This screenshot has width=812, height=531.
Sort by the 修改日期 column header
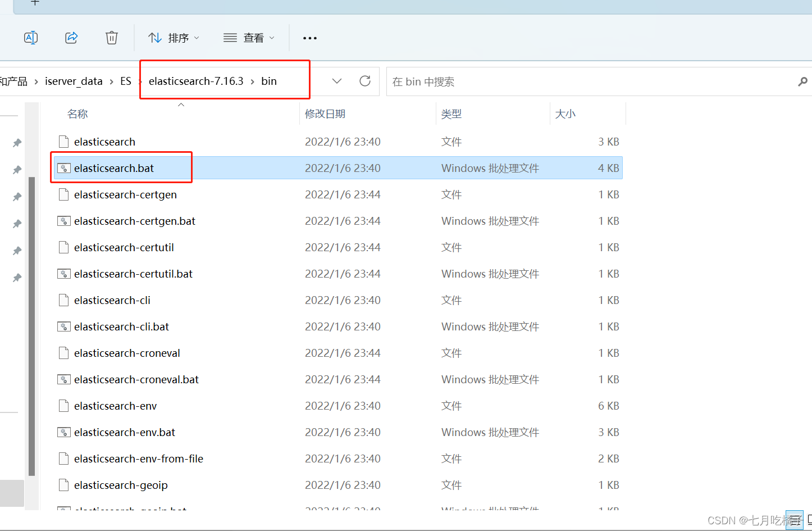pyautogui.click(x=325, y=114)
